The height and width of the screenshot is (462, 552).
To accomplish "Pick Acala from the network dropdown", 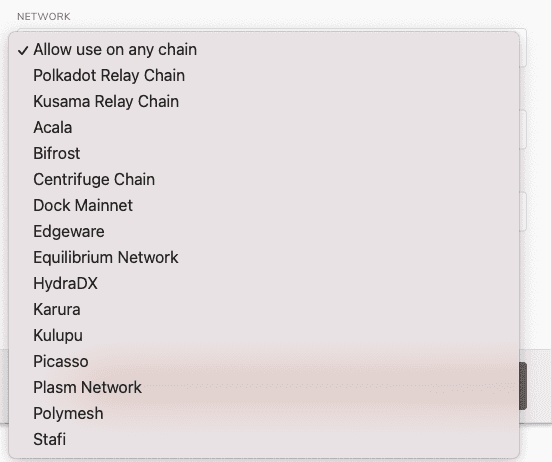I will [x=264, y=128].
